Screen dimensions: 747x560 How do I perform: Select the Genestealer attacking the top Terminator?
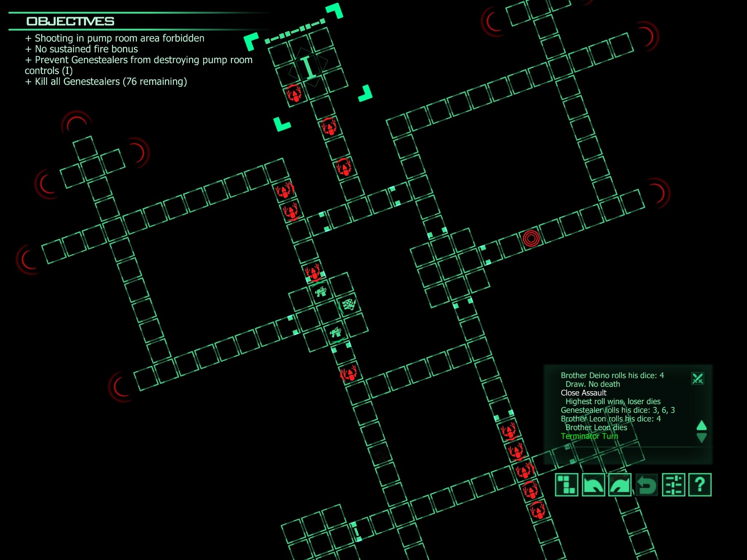(313, 272)
